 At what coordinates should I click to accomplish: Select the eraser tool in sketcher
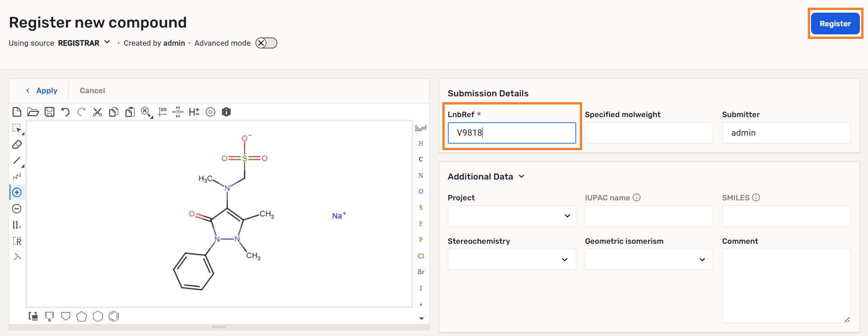(17, 145)
